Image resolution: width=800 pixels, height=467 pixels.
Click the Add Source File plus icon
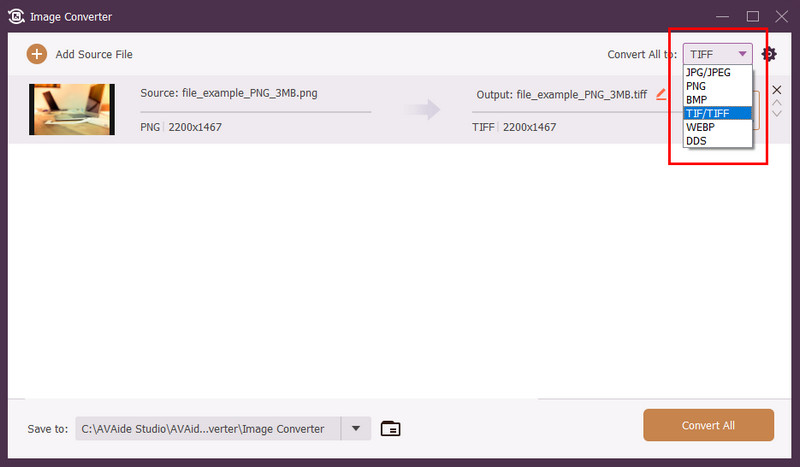click(x=37, y=54)
